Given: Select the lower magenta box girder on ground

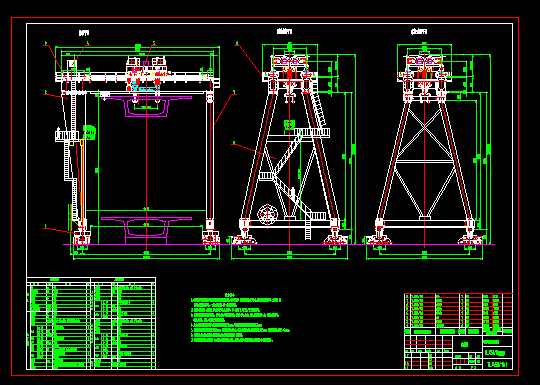Looking at the screenshot, I should pyautogui.click(x=146, y=230).
